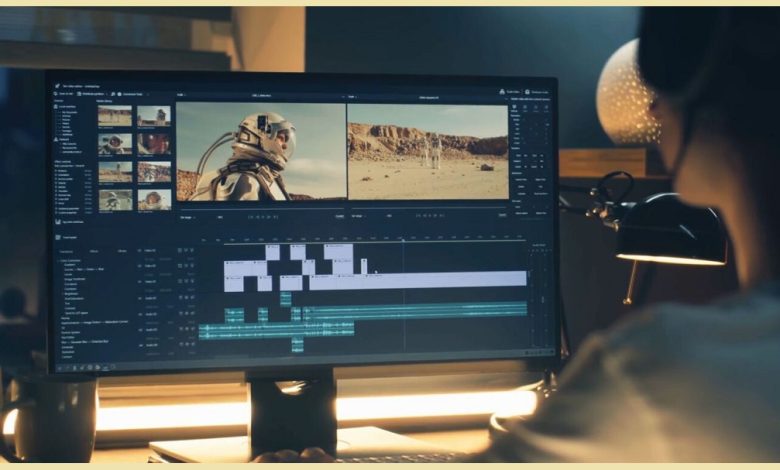Image resolution: width=780 pixels, height=470 pixels.
Task: Open the third tab icon in the right properties panel
Action: (x=536, y=107)
